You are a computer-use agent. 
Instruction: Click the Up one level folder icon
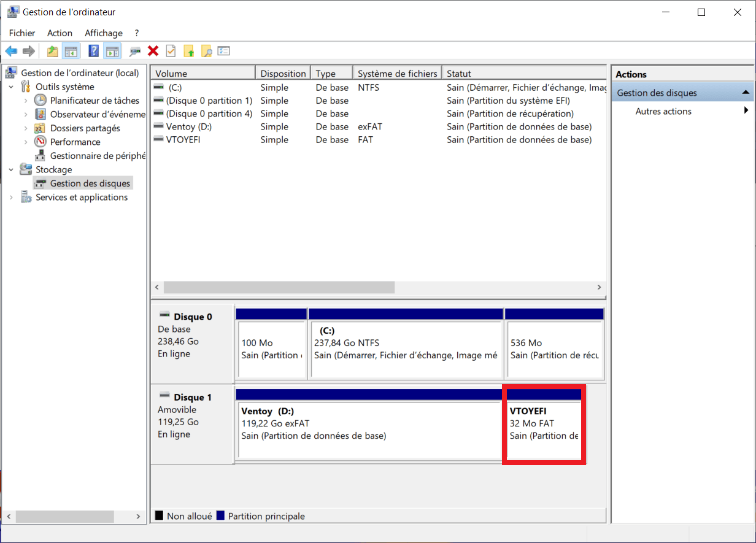pyautogui.click(x=53, y=51)
